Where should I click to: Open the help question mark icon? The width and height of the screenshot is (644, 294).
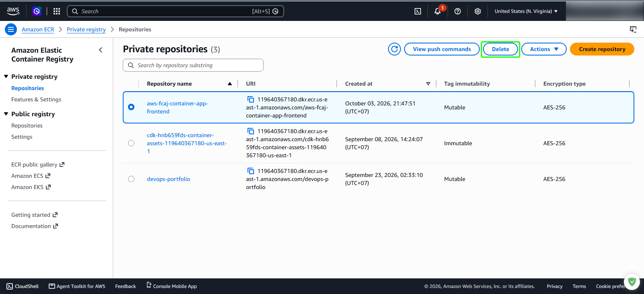(458, 11)
